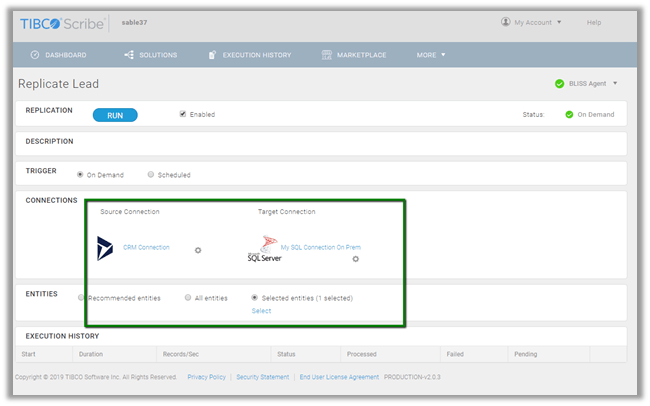Open the Privacy Policy footer link
This screenshot has width=650, height=406.
pos(206,377)
